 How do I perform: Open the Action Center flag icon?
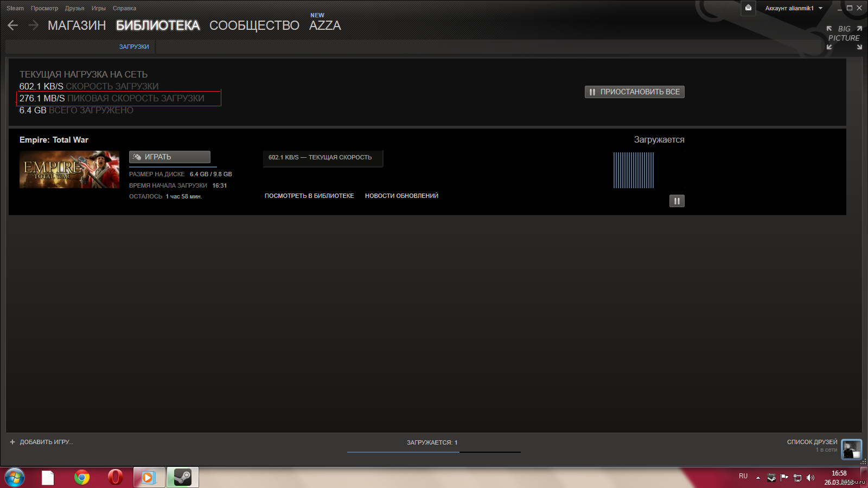pos(784,478)
